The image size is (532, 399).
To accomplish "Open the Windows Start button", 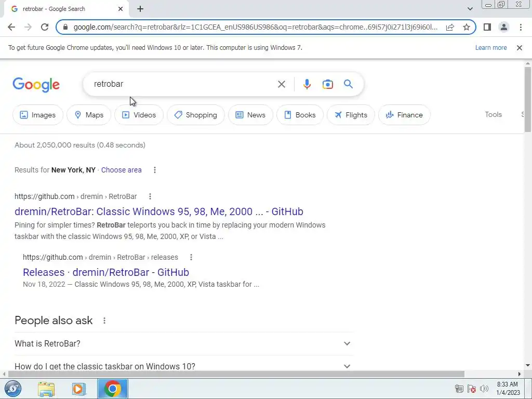I will tap(13, 389).
